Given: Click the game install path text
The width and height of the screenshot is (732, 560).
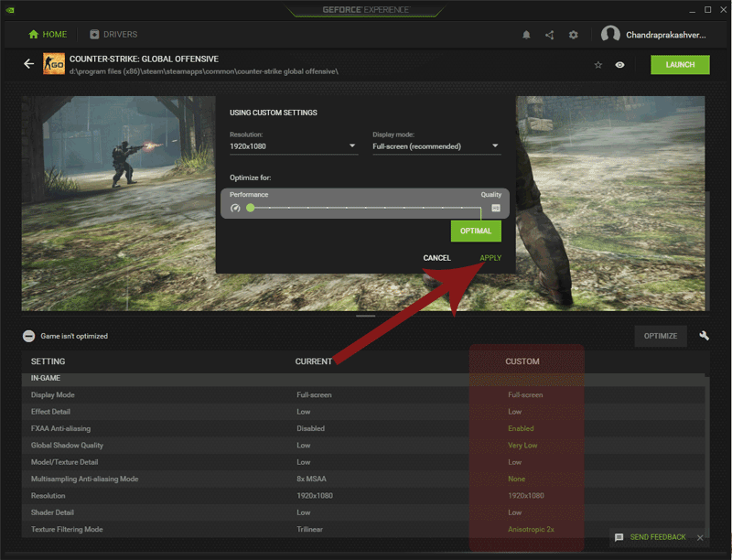Looking at the screenshot, I should (204, 71).
